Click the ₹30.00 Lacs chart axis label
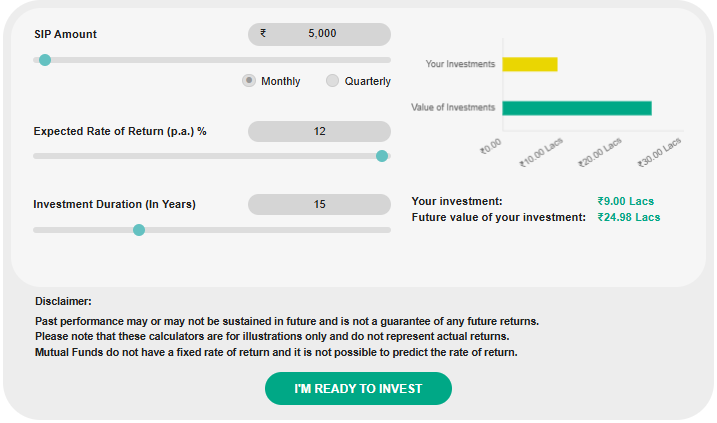The image size is (717, 423). (x=660, y=151)
